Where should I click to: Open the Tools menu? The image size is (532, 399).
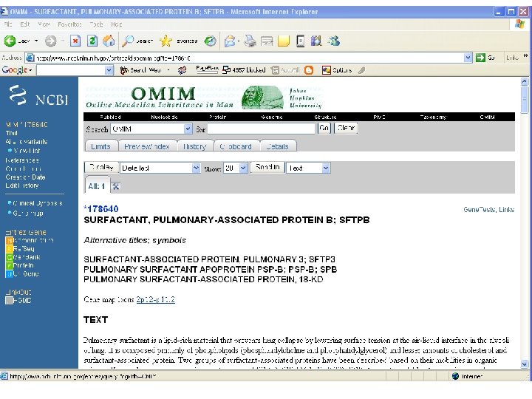[96, 24]
